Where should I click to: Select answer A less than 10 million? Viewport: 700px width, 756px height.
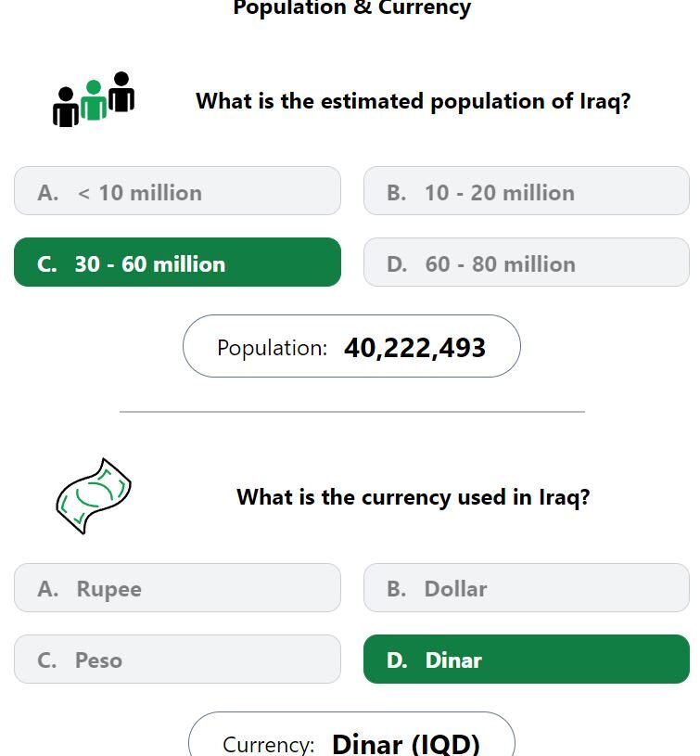pos(177,191)
